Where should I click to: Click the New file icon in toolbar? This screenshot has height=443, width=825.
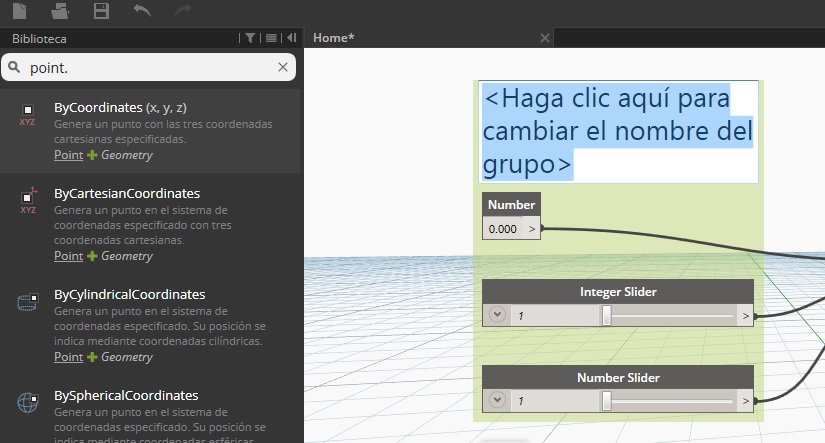pos(21,11)
